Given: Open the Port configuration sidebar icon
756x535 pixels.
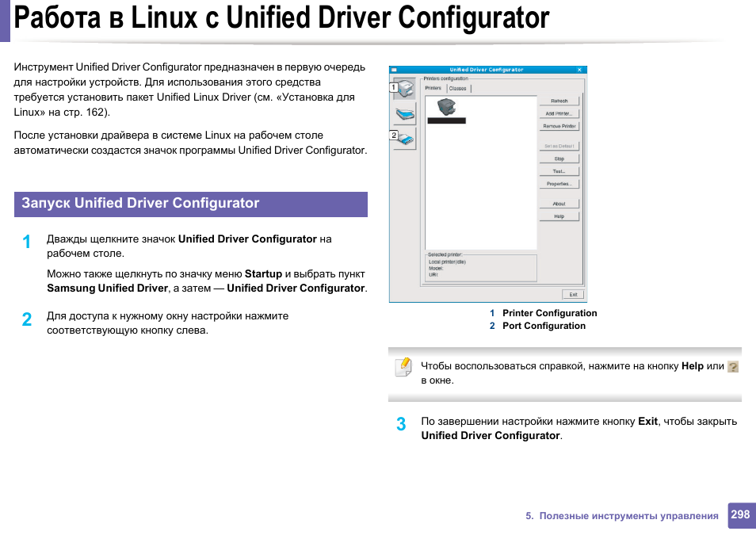Looking at the screenshot, I should point(404,139).
